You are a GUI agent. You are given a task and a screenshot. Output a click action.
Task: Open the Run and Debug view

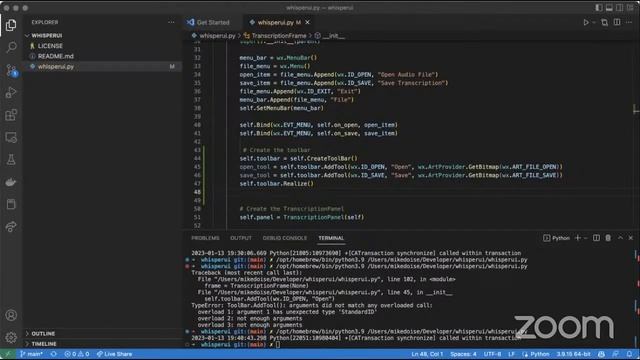pyautogui.click(x=11, y=93)
